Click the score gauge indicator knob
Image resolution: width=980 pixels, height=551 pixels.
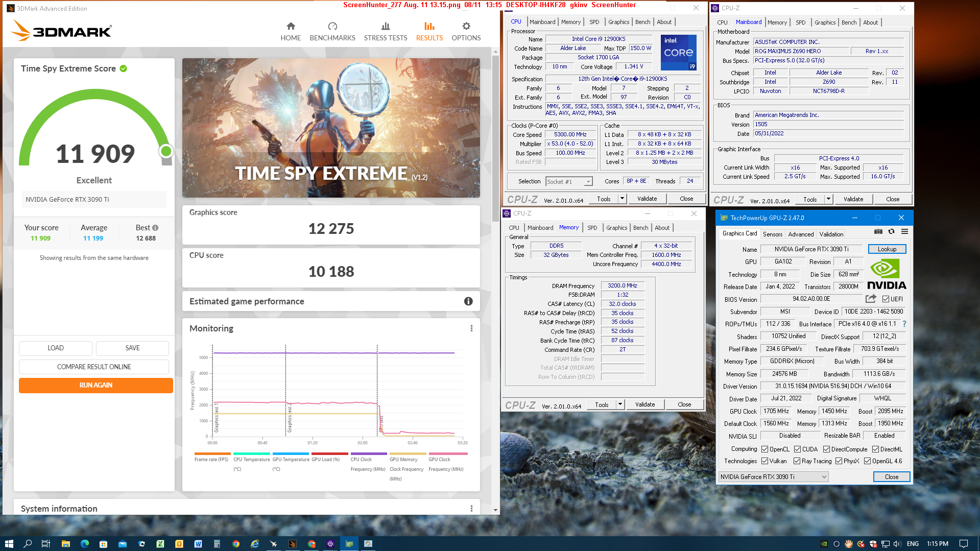click(166, 151)
